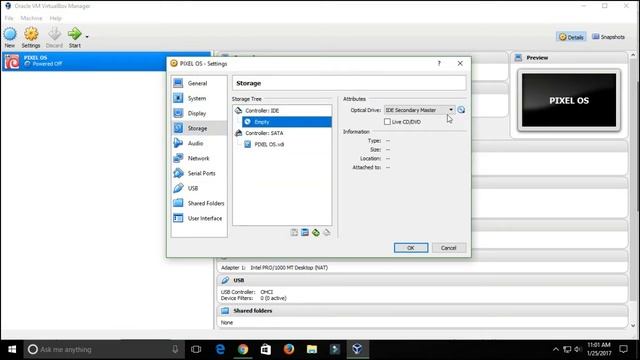Select the Empty optical drive entry
Viewport: 640px width, 360px height.
(287, 122)
